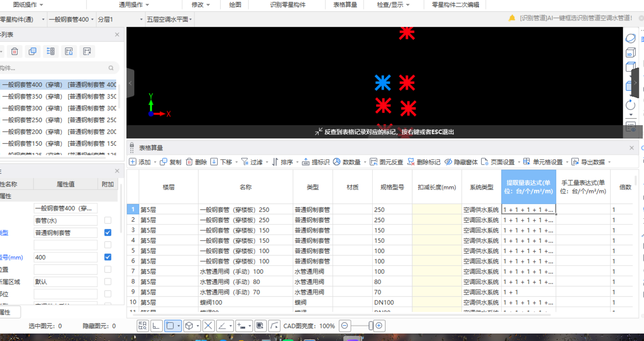Click the table horizontal scrollbar
Image resolution: width=644 pixels, height=341 pixels.
point(341,314)
